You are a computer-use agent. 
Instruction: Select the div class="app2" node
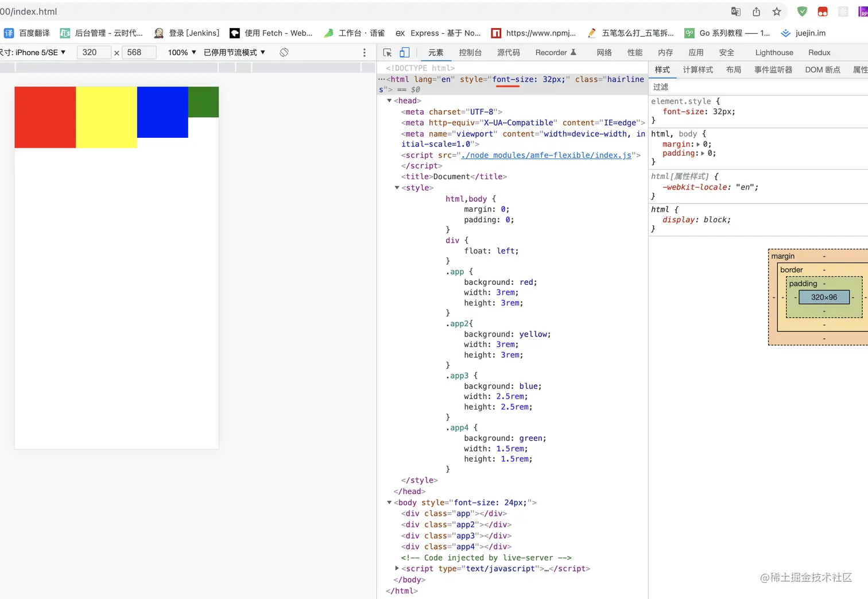(x=456, y=524)
